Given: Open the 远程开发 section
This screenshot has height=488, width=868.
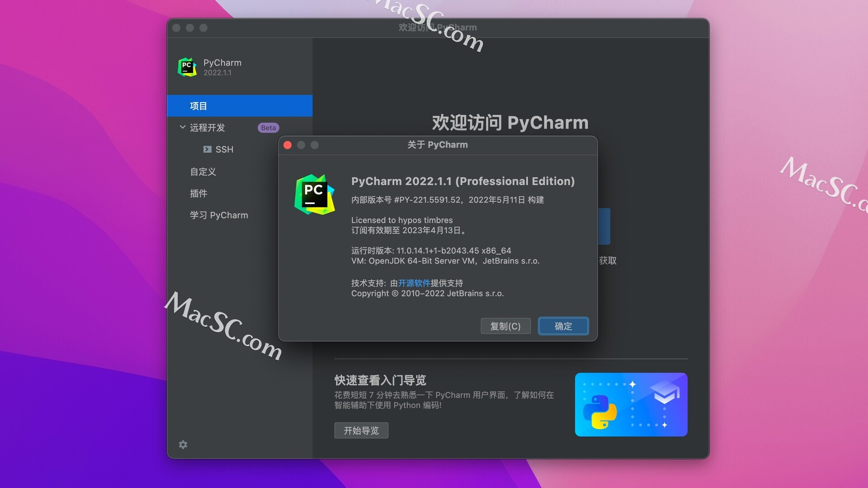Looking at the screenshot, I should [207, 128].
